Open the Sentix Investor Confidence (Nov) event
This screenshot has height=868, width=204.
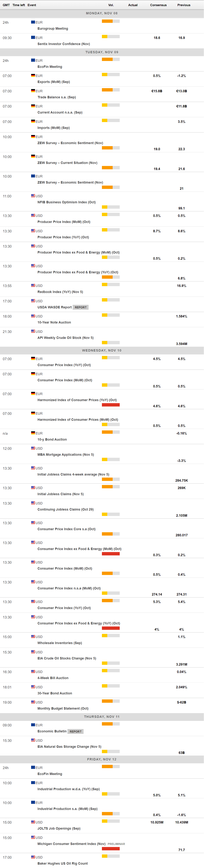pyautogui.click(x=63, y=44)
